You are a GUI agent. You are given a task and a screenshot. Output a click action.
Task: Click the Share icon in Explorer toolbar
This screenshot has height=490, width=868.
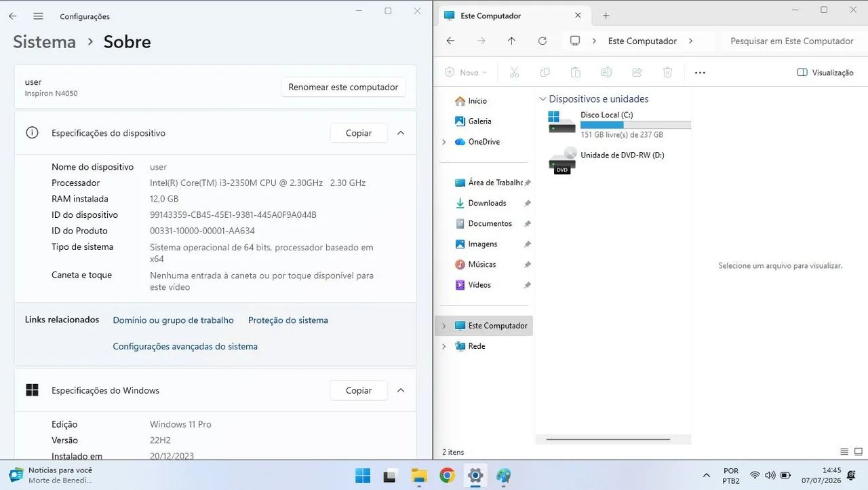click(637, 72)
